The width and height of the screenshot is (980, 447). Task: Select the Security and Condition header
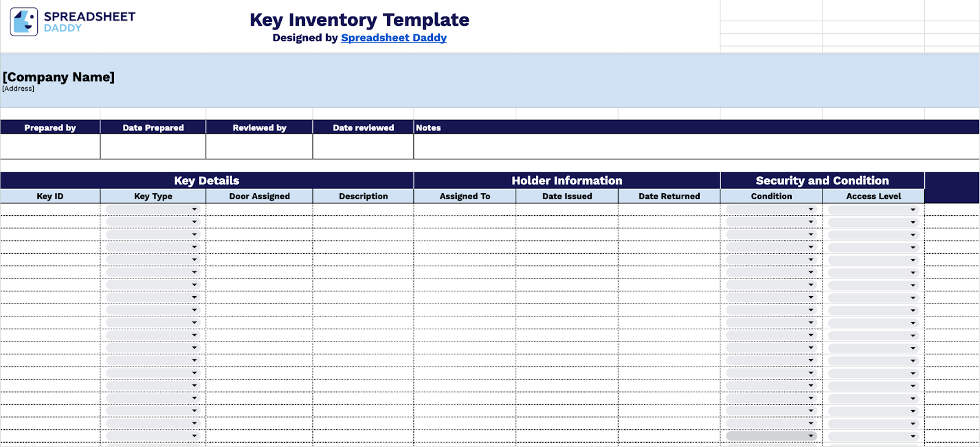point(821,180)
